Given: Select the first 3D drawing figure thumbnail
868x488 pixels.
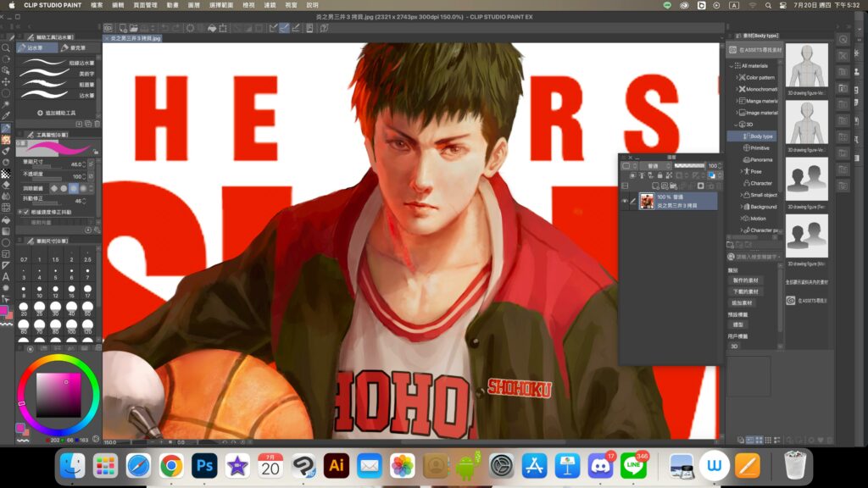Looking at the screenshot, I should click(x=807, y=65).
